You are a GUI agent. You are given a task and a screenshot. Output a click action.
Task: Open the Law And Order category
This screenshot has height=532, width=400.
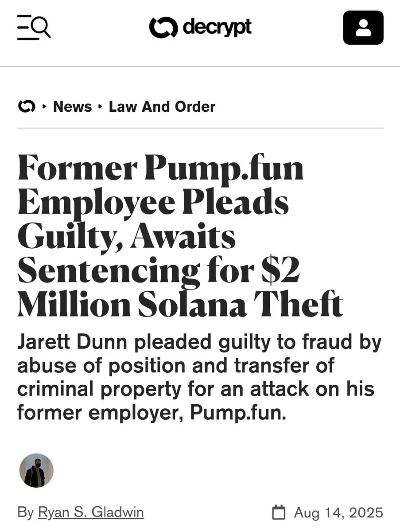pos(162,106)
